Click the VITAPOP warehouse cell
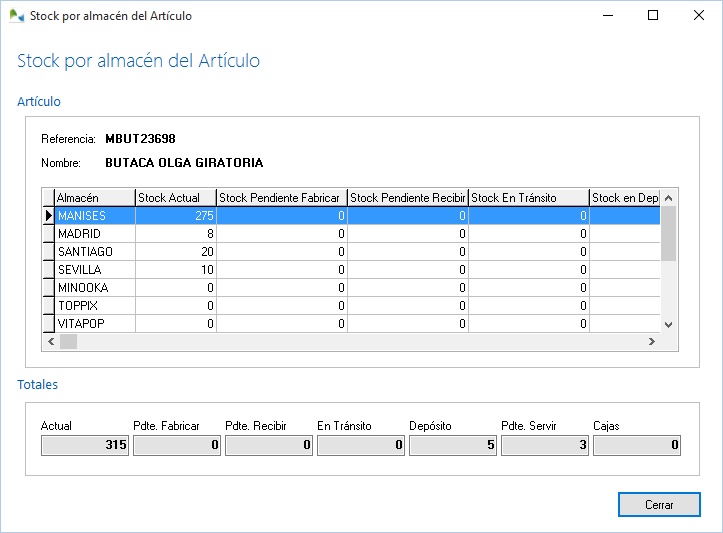Screen dimensions: 723x533 click(x=94, y=324)
